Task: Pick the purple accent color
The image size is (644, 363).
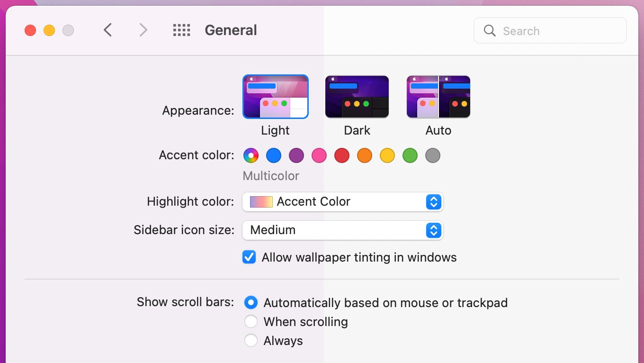Action: coord(296,155)
